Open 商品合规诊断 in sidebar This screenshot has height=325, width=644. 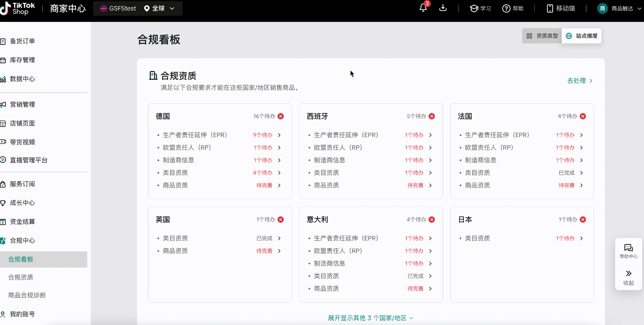click(27, 295)
